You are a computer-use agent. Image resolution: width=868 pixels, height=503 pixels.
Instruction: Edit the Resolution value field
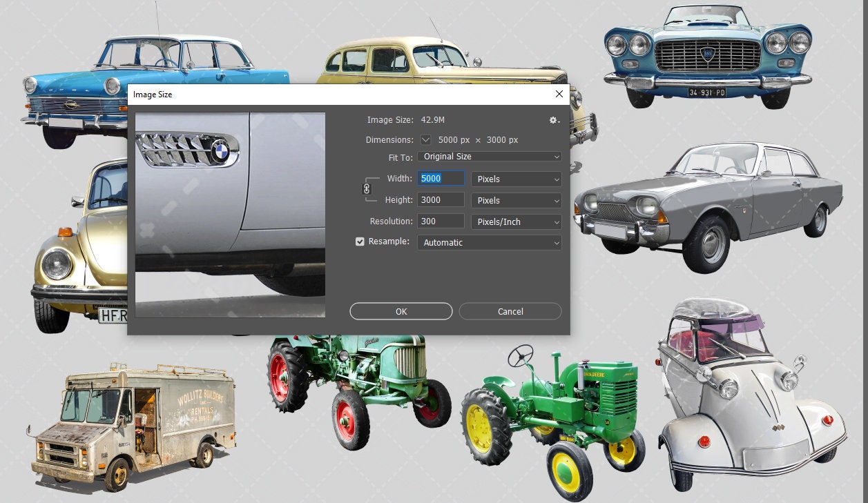click(441, 221)
